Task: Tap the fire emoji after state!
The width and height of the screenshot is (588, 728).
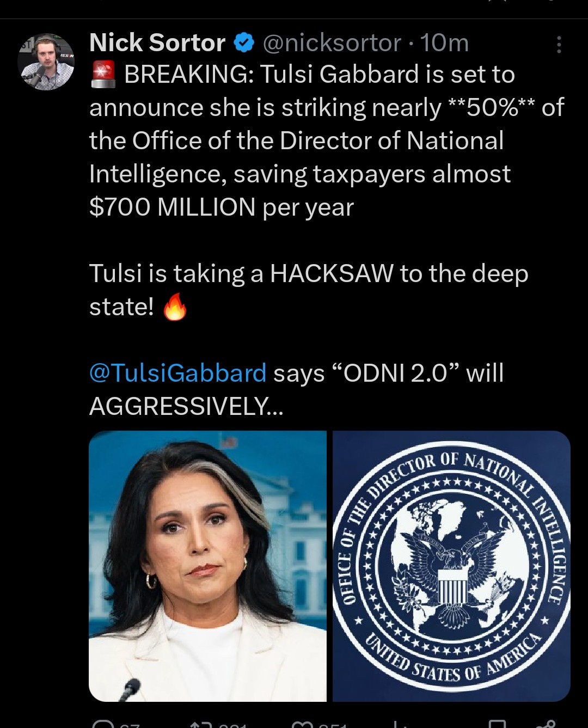Action: tap(175, 307)
